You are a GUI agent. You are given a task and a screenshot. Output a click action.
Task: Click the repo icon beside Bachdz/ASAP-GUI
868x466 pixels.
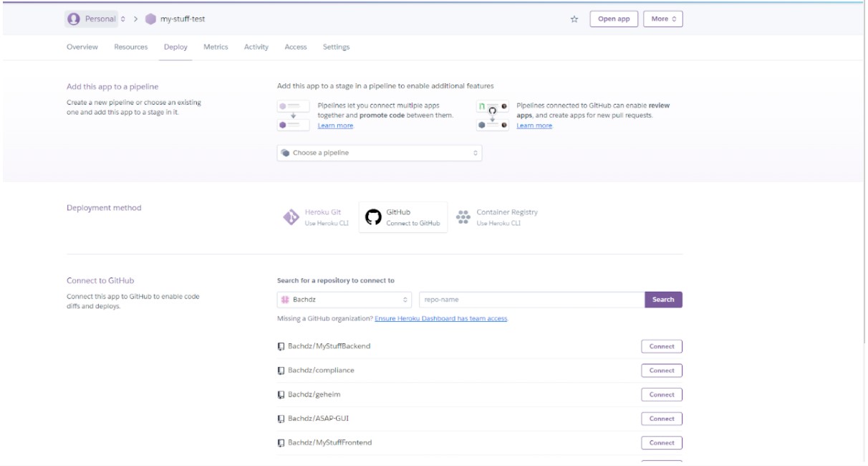[x=281, y=419]
